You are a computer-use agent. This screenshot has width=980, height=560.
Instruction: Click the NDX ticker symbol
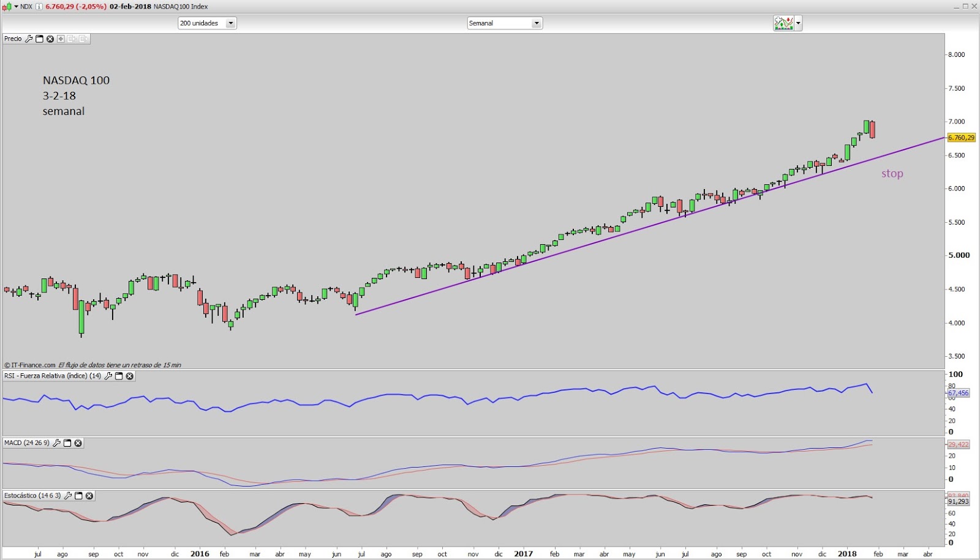(x=26, y=7)
